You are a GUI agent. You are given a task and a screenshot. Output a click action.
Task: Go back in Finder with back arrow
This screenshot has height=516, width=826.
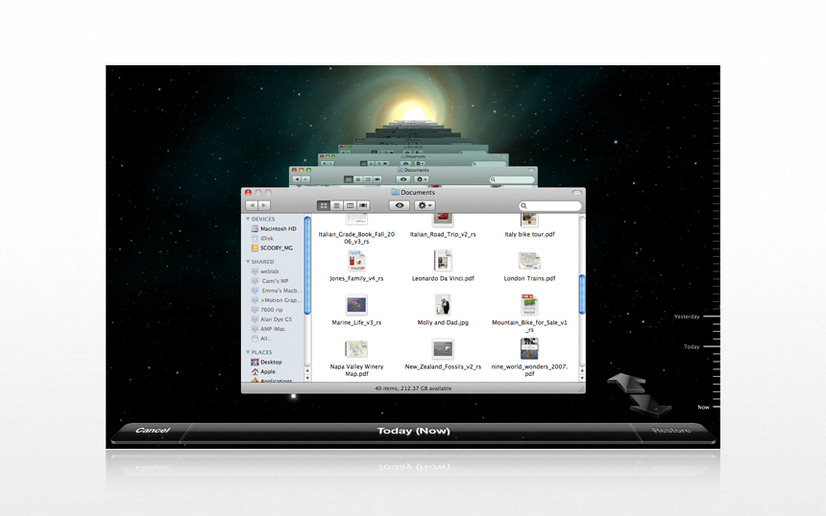(252, 205)
